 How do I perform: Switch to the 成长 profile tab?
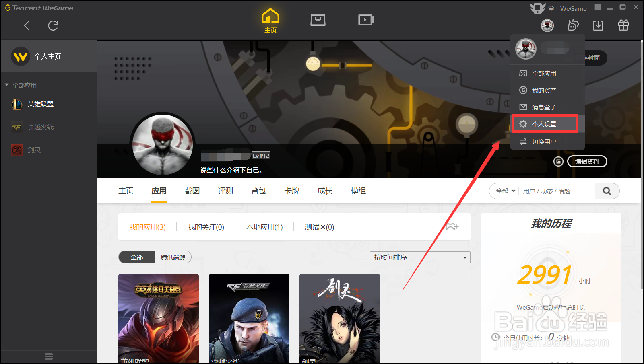(325, 191)
